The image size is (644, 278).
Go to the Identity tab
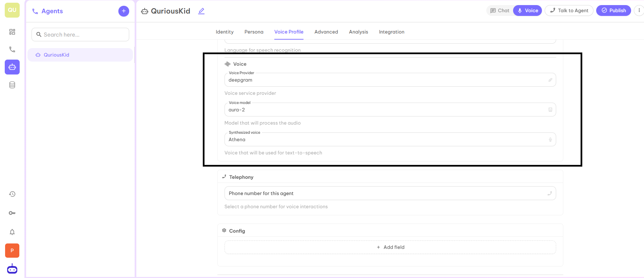pyautogui.click(x=225, y=32)
